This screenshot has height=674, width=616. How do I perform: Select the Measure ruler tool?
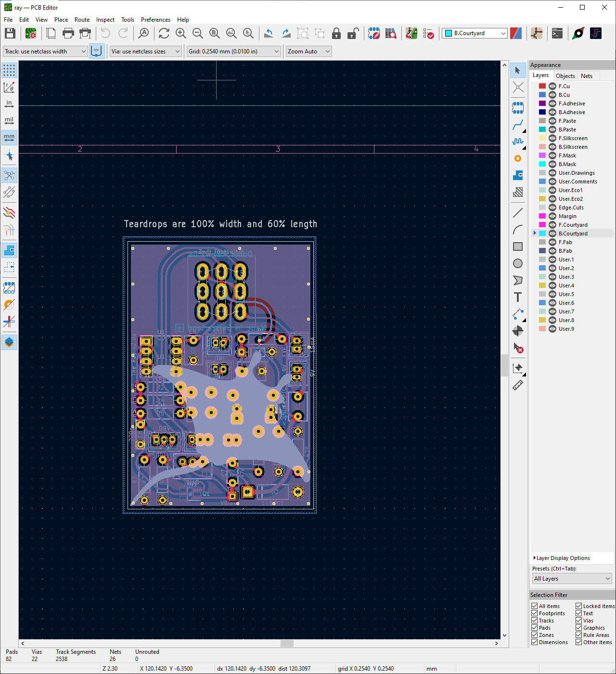coord(518,385)
